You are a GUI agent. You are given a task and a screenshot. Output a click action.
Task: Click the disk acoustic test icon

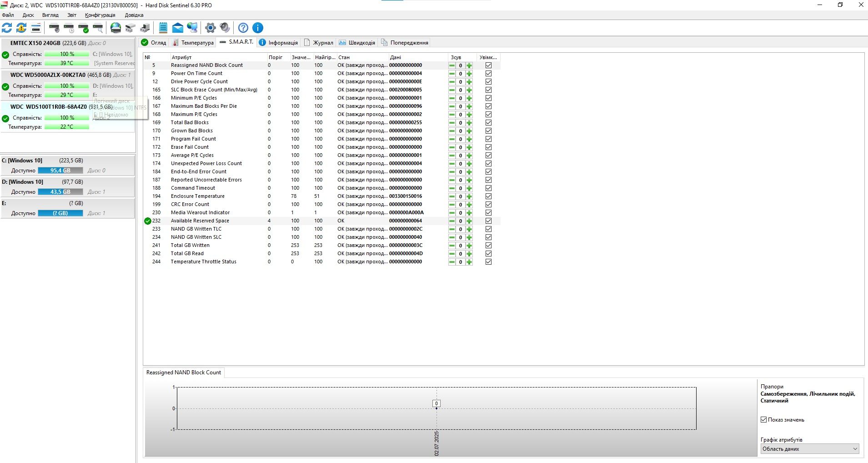pos(54,28)
